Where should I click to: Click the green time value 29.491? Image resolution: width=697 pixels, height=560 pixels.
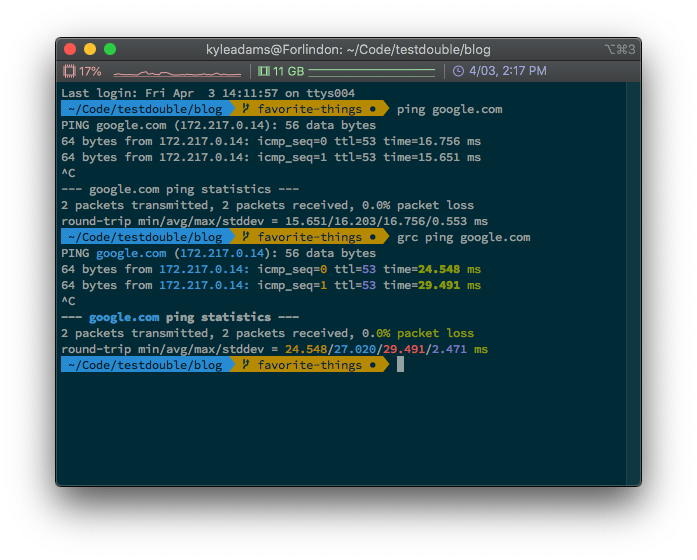point(439,285)
